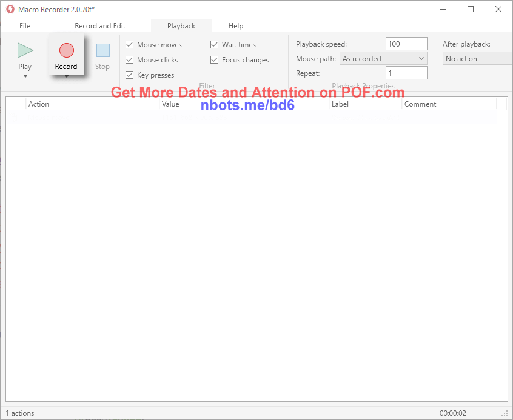Click the Label column header
This screenshot has height=420, width=513.
tap(366, 104)
